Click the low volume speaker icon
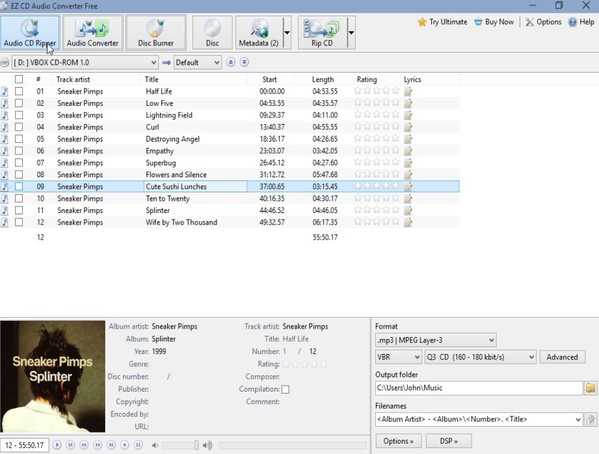The image size is (599, 454). 155,445
